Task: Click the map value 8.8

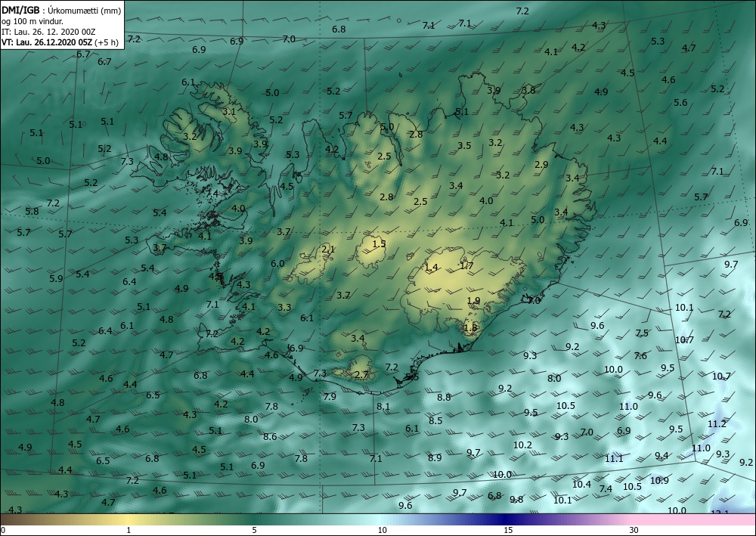Action: point(444,397)
